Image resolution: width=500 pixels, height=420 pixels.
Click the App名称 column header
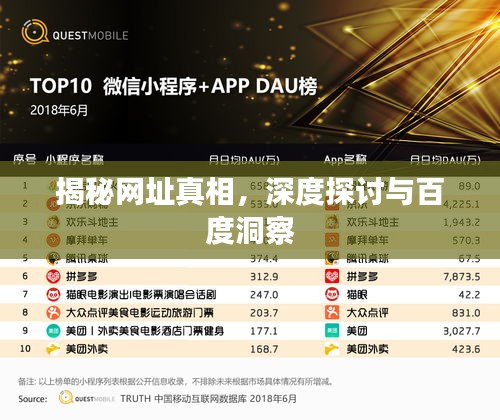[345, 160]
